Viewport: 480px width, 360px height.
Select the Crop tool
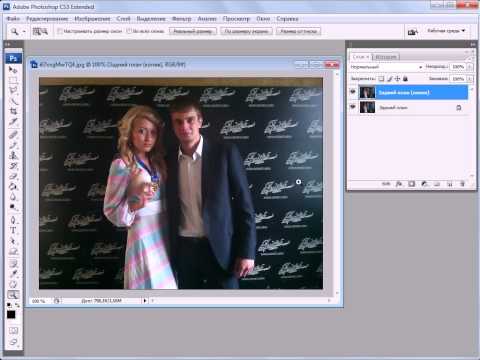point(13,111)
